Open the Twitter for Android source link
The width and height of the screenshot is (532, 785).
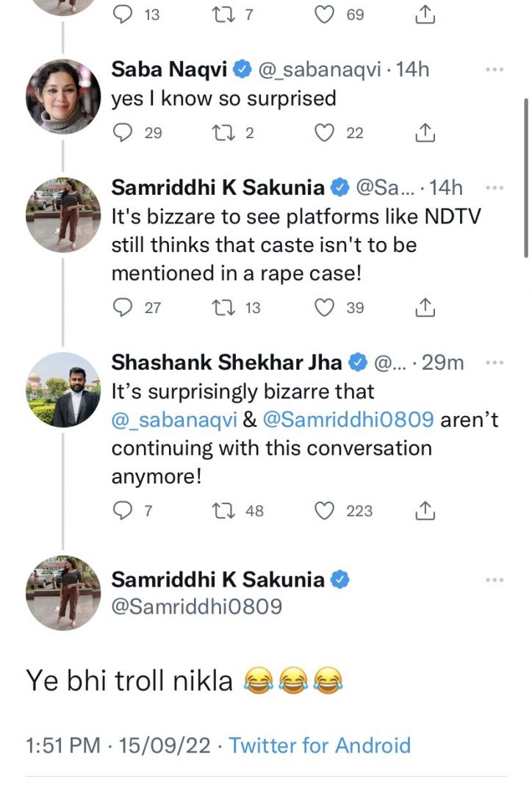[x=320, y=745]
